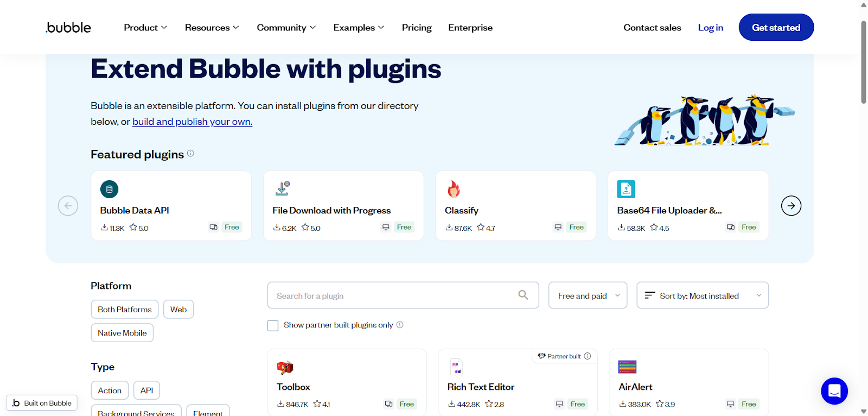Open the Enterprise page

(x=470, y=28)
